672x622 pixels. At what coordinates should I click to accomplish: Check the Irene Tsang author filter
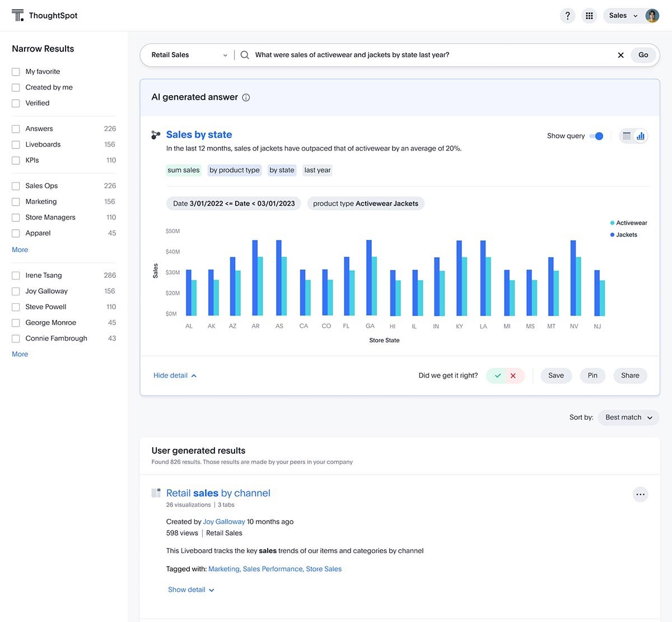15,275
